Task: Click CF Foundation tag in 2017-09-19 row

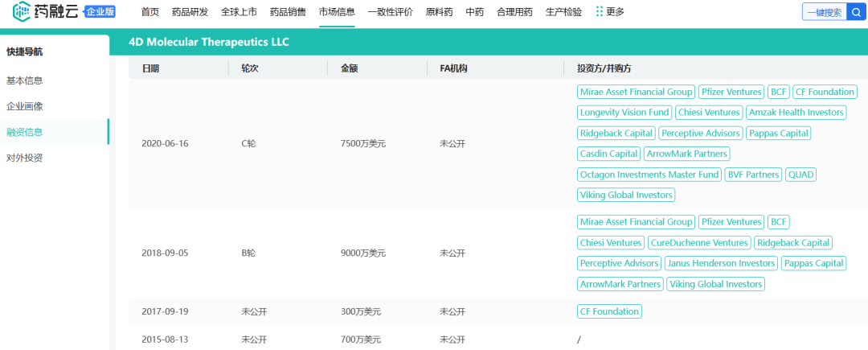Action: [x=609, y=312]
